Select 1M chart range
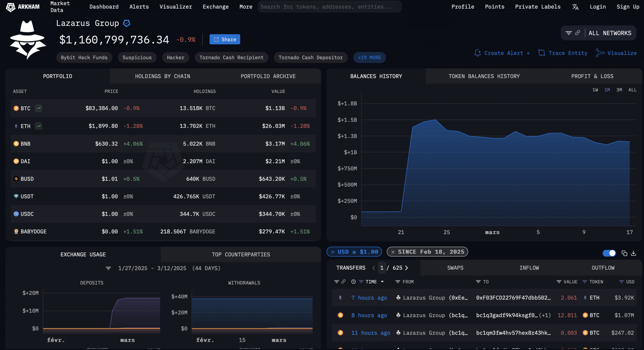This screenshot has height=350, width=644. 607,90
